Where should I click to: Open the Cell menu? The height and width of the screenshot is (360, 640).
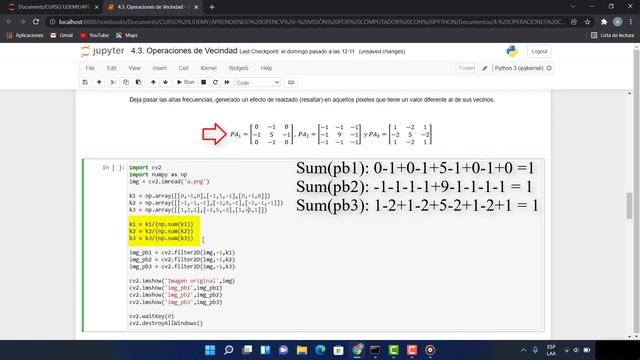tap(183, 68)
